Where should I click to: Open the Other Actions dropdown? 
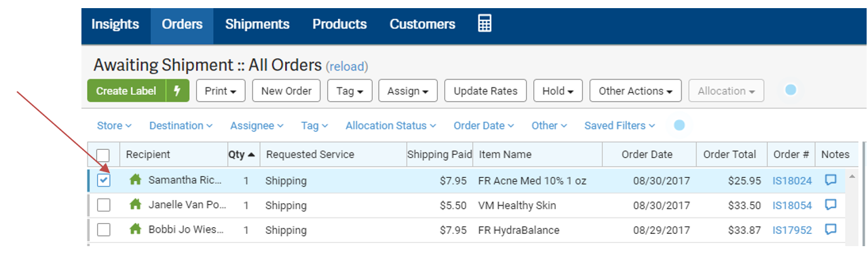pos(635,91)
